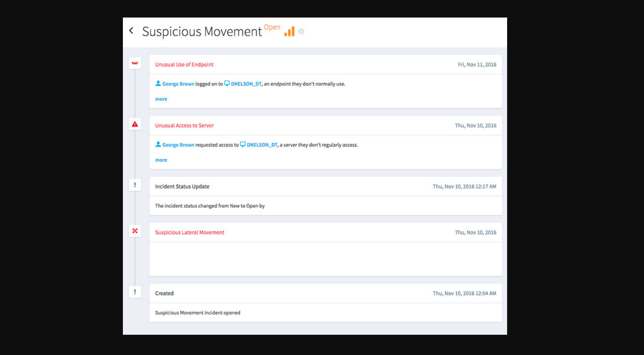This screenshot has height=355, width=644.
Task: Open George Brown link in endpoint alert
Action: [x=178, y=84]
